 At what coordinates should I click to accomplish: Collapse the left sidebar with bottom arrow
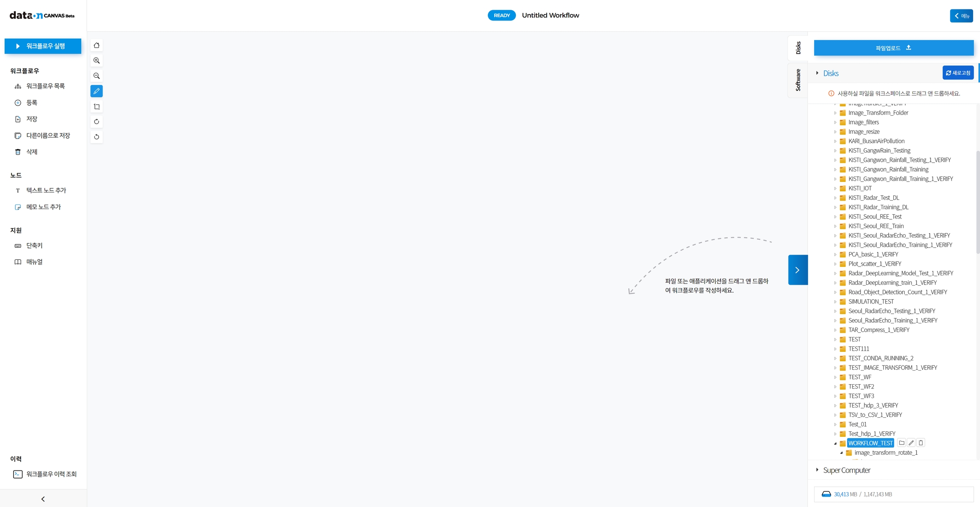tap(43, 499)
